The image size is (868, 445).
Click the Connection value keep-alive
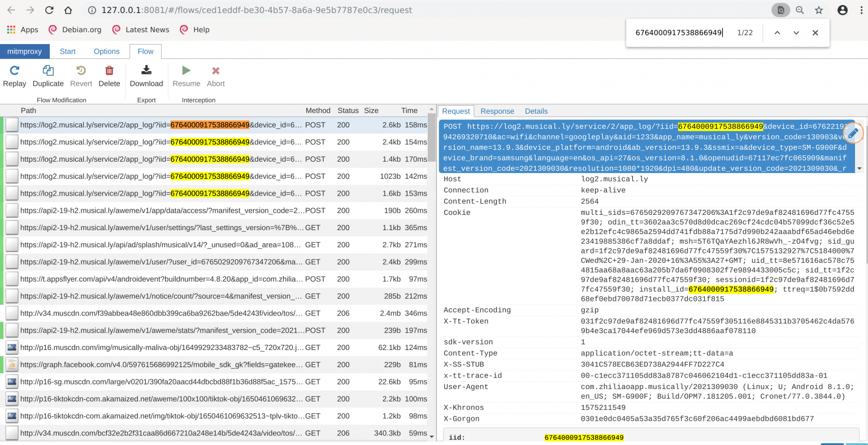point(603,191)
